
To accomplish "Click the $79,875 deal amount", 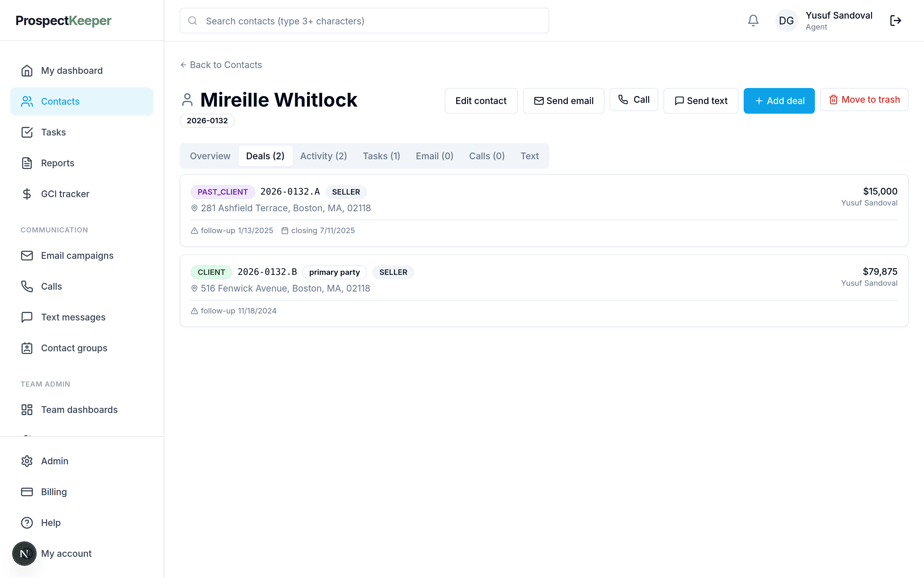I will click(880, 272).
